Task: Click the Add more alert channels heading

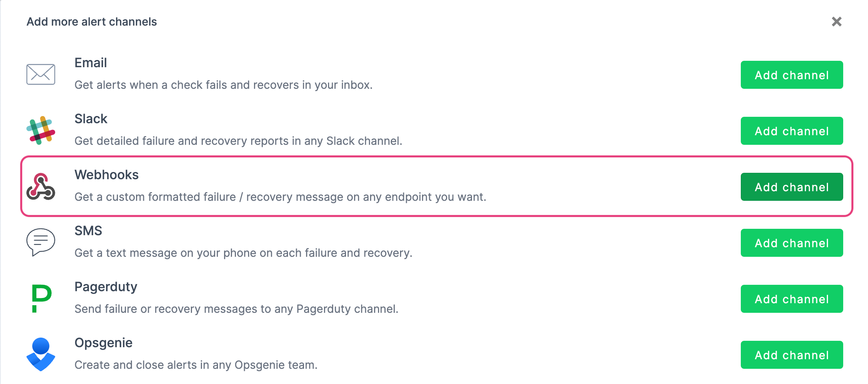Action: (x=91, y=22)
